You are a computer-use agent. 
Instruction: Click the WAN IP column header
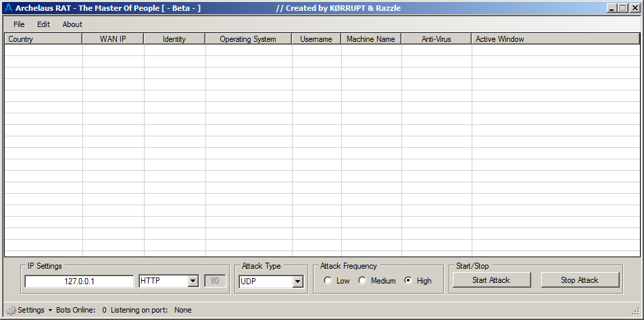point(113,39)
